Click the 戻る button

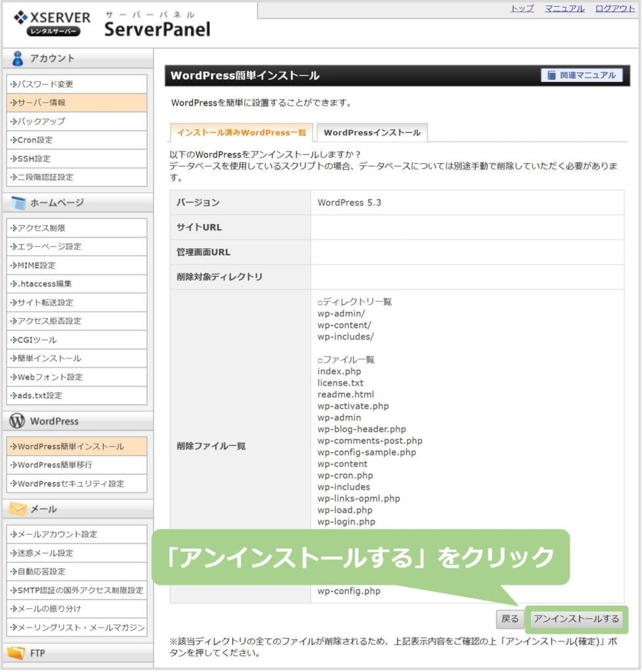click(509, 619)
